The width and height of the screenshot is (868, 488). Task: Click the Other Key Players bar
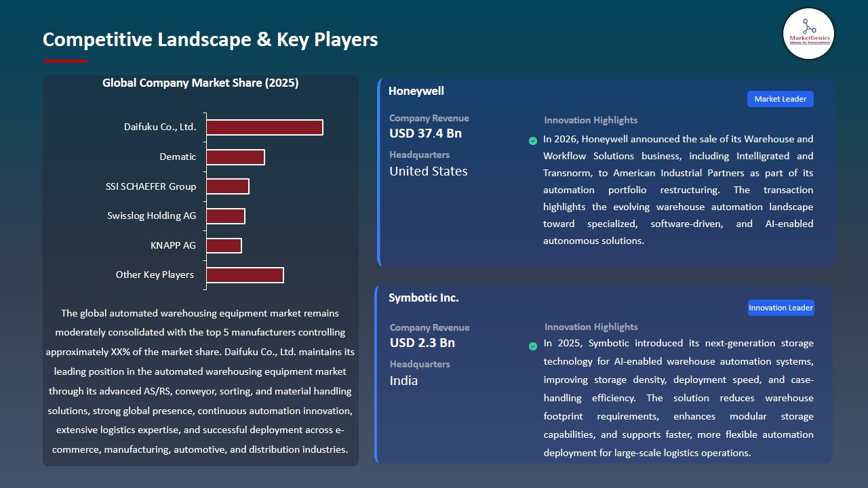coord(245,275)
